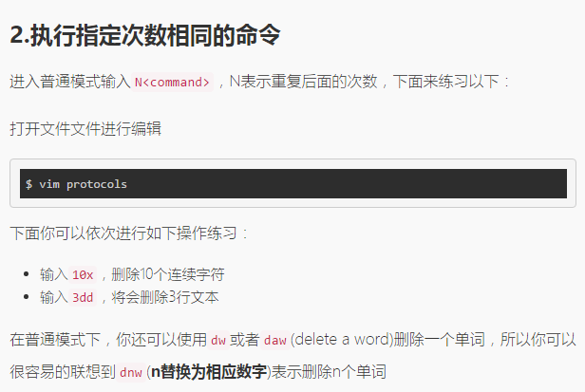Click the first bullet point marker
Image resolution: width=585 pixels, height=392 pixels.
(x=27, y=274)
